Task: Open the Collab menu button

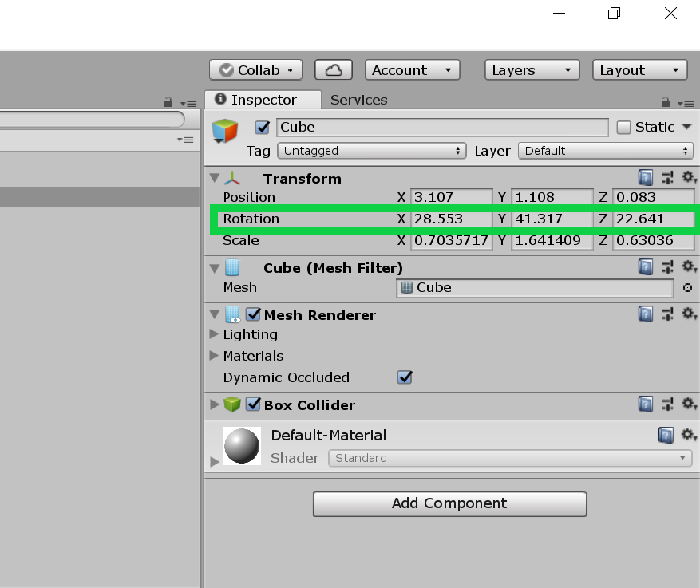Action: 255,70
